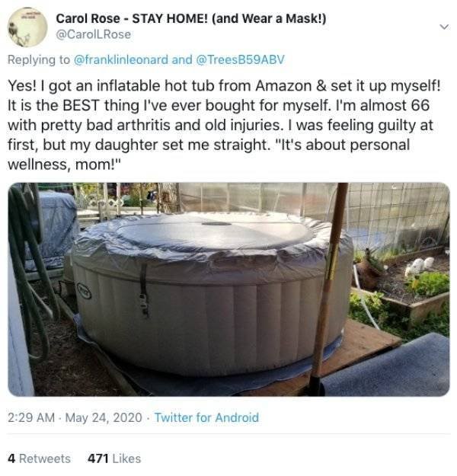Click the hot tub's gray cover in photo
This screenshot has width=457, height=476.
(206, 232)
